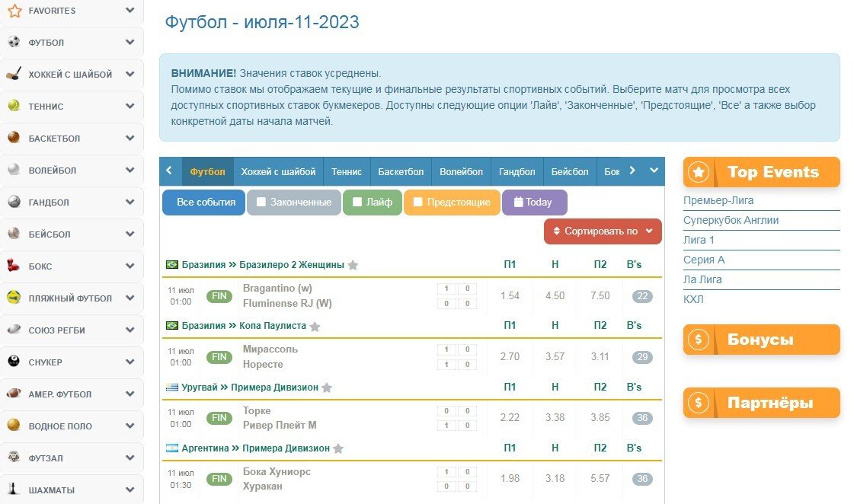This screenshot has width=854, height=504.
Task: Switch to the Баскетбол tab
Action: [401, 172]
